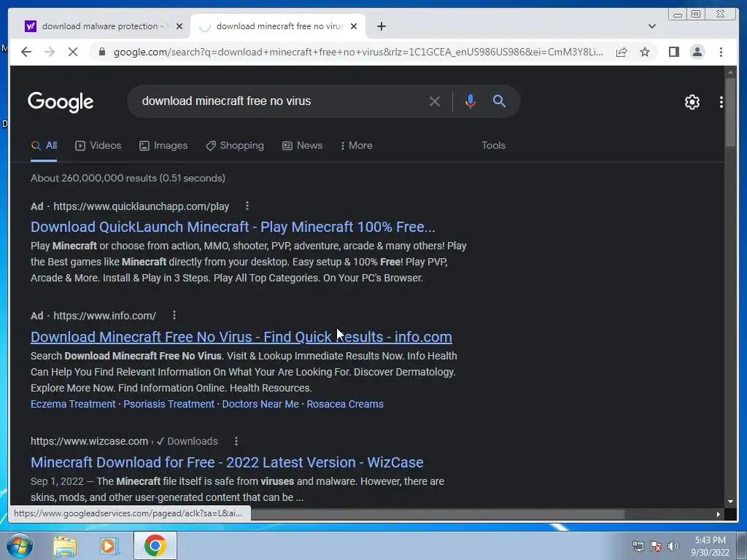The width and height of the screenshot is (747, 560).
Task: Start voice search microphone
Action: point(471,101)
